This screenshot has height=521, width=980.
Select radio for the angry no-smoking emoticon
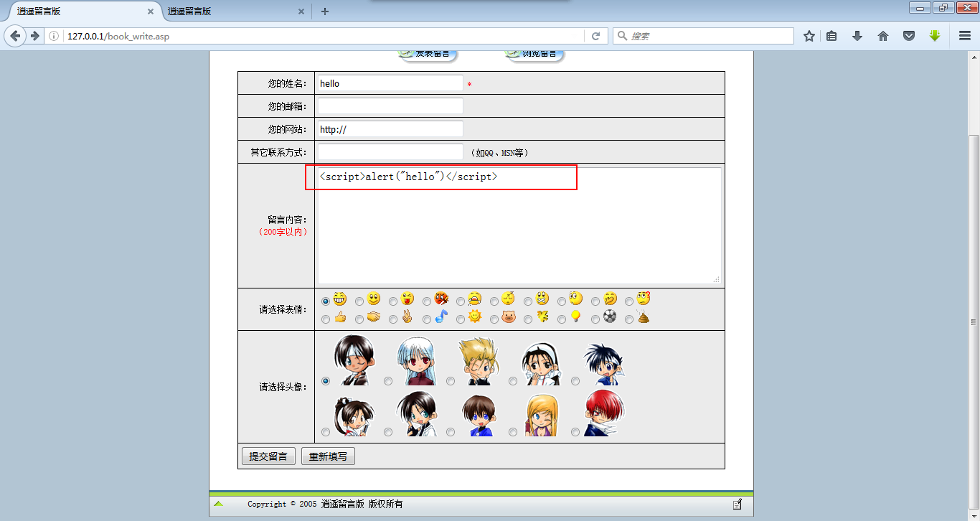(427, 301)
